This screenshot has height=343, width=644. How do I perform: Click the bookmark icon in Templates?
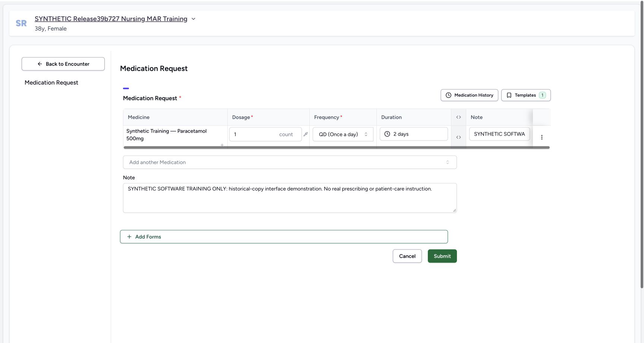point(509,95)
